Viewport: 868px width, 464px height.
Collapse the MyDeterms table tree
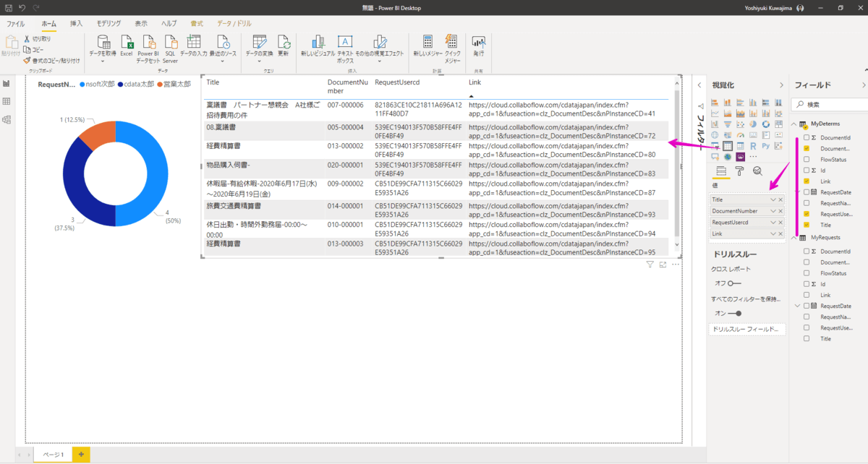(x=794, y=124)
